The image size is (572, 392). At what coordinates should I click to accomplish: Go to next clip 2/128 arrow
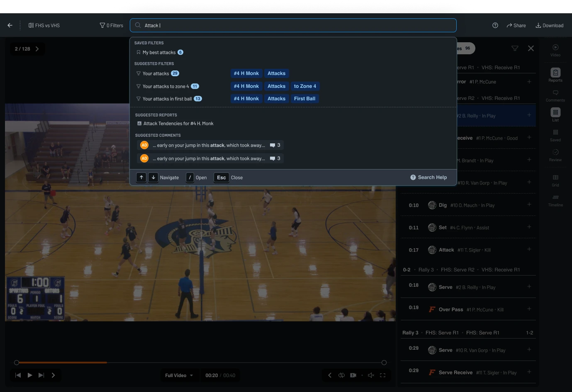coord(37,49)
